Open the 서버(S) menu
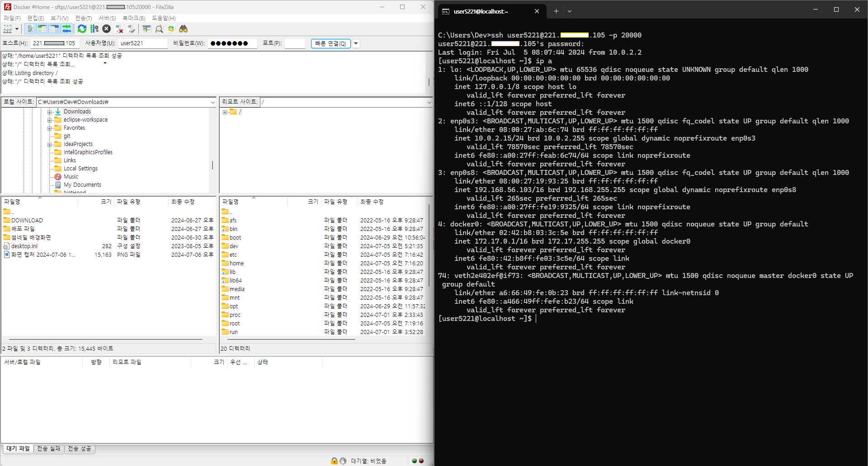The image size is (868, 466). [107, 18]
